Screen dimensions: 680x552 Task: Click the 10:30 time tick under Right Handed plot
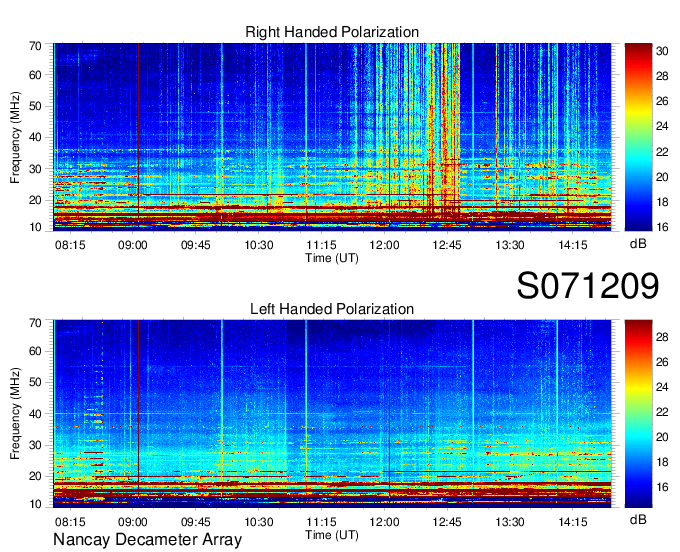click(259, 245)
